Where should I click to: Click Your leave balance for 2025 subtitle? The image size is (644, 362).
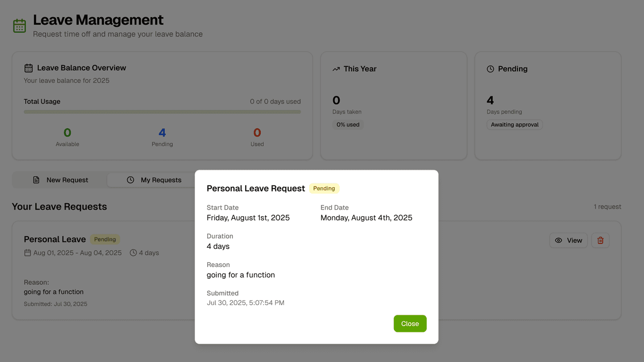click(67, 80)
